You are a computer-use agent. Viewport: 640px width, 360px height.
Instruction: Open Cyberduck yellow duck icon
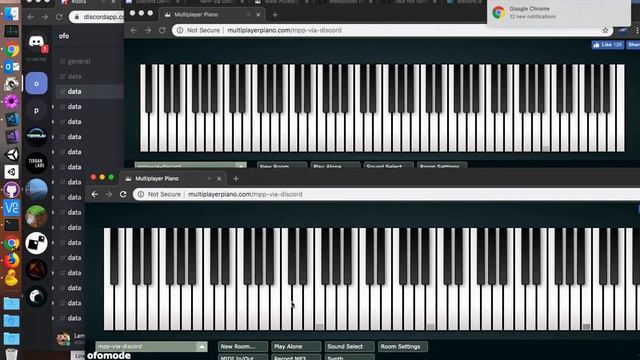[x=11, y=278]
